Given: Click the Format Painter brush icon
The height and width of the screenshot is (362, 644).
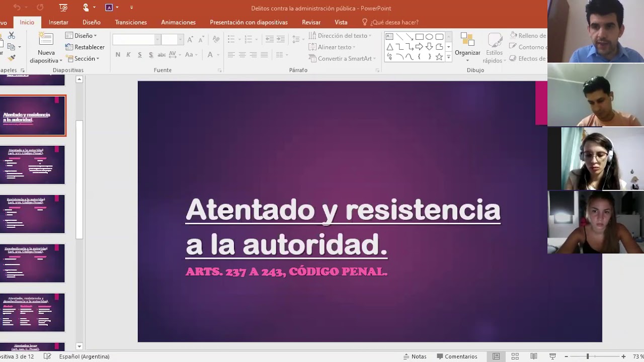Looking at the screenshot, I should click(x=11, y=58).
